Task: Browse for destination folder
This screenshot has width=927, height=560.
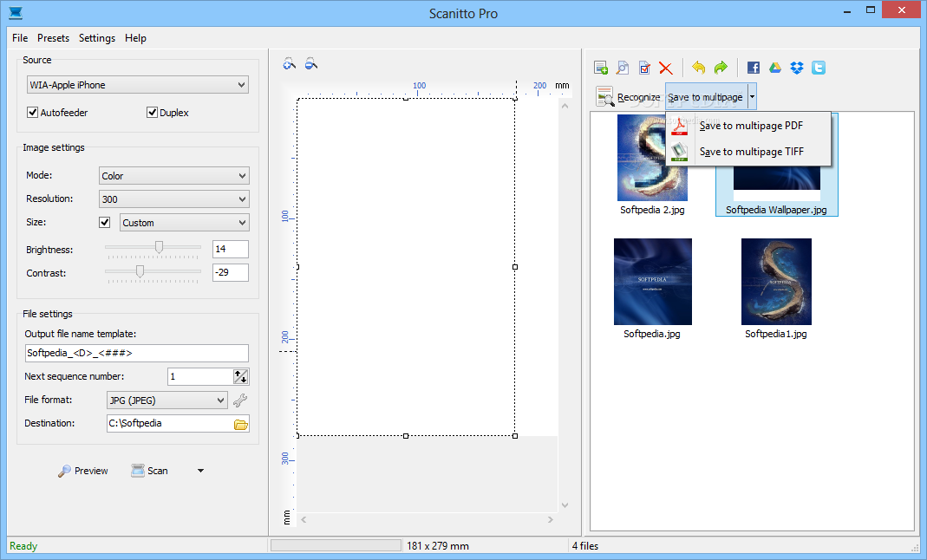Action: pyautogui.click(x=240, y=424)
